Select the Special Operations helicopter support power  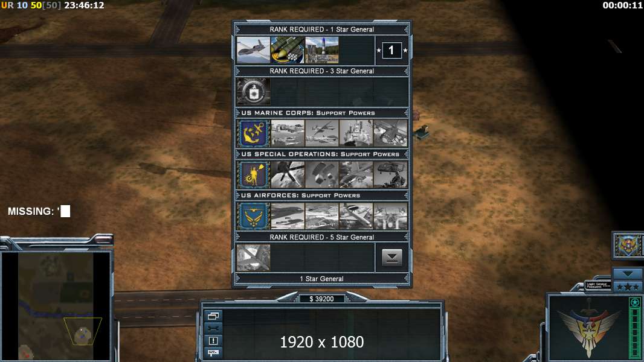pyautogui.click(x=391, y=174)
